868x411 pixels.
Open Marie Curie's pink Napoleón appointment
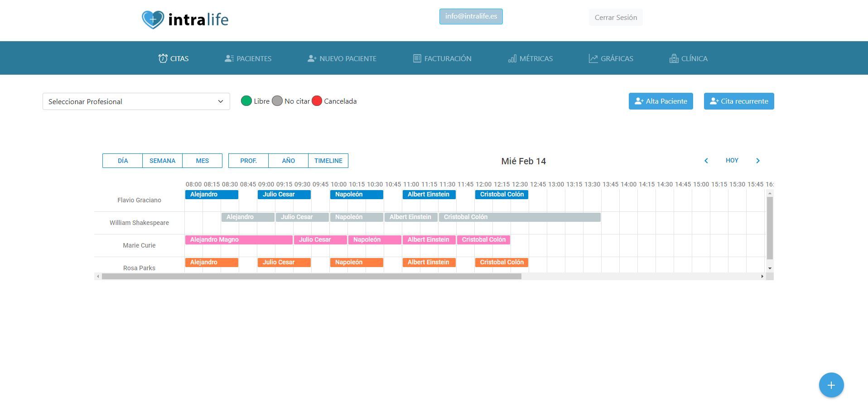coord(375,240)
